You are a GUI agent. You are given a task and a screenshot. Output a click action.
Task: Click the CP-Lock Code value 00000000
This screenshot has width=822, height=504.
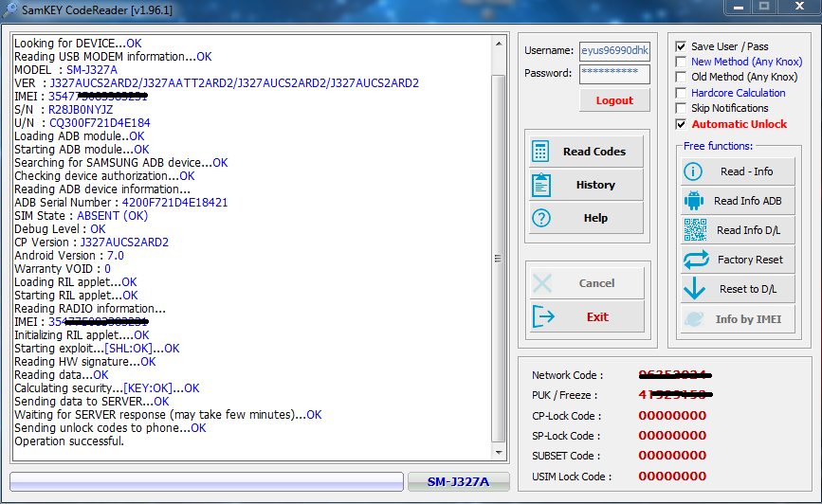tap(672, 416)
